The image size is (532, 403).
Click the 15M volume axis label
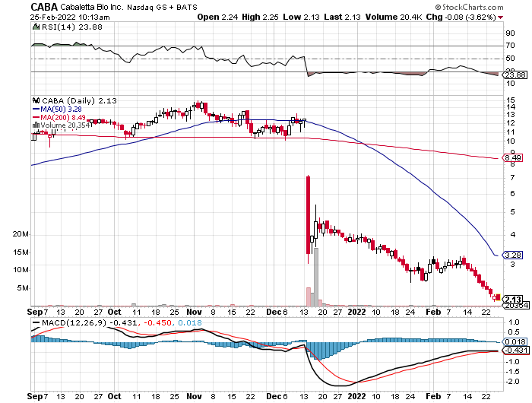[21, 252]
